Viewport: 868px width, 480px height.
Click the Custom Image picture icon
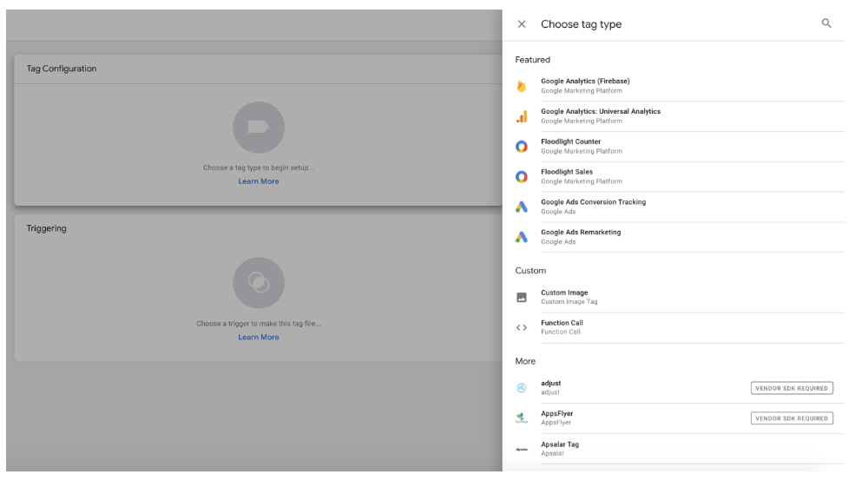coord(522,297)
